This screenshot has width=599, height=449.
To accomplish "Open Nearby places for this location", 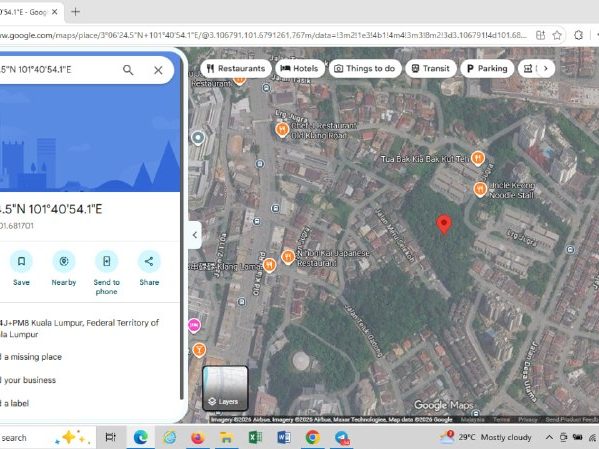I will pos(64,261).
